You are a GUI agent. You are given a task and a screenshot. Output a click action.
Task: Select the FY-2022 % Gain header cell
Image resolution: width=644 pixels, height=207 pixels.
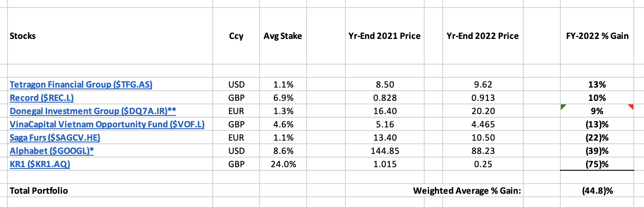click(597, 36)
